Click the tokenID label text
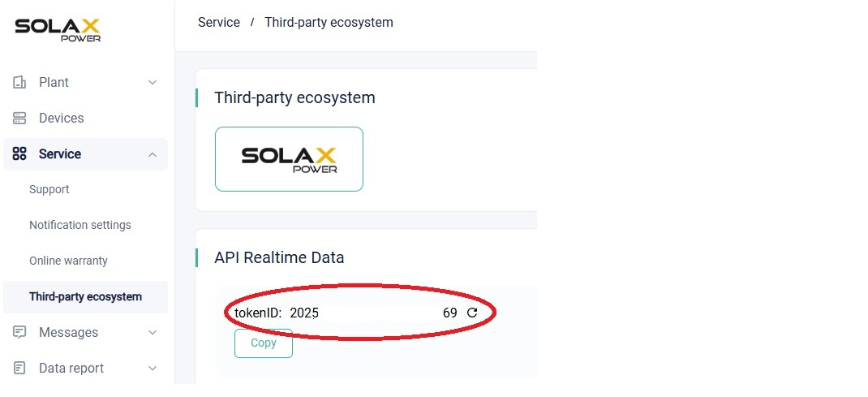This screenshot has height=397, width=868. coord(258,313)
